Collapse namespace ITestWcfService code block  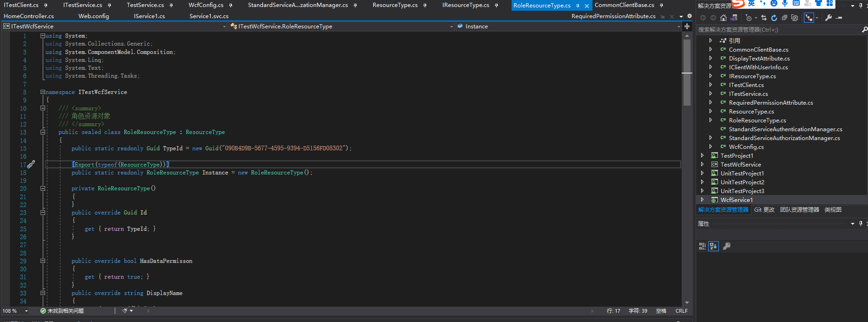coord(43,92)
